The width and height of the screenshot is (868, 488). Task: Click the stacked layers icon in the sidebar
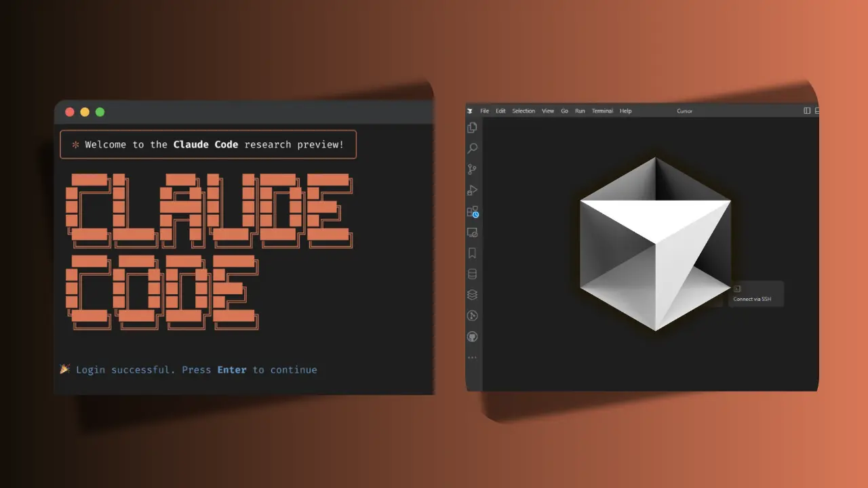pyautogui.click(x=473, y=294)
